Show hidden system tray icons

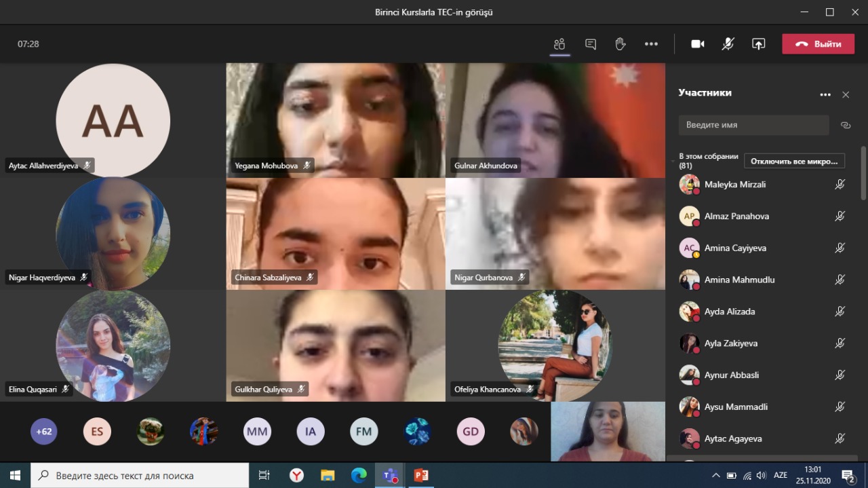point(715,475)
